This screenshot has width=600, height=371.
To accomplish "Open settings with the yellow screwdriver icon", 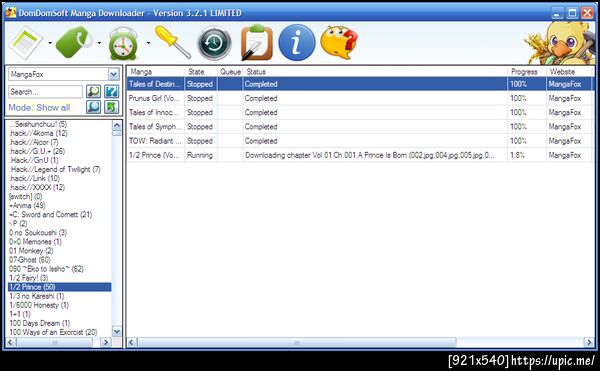I will [173, 42].
